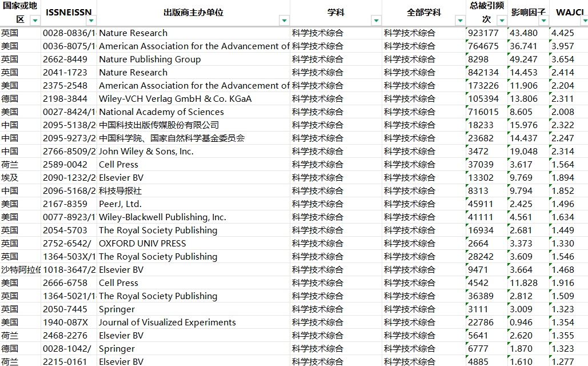Click the cell '中国科学院、国家自然科学基金委员会'
The width and height of the screenshot is (588, 366).
(x=194, y=138)
